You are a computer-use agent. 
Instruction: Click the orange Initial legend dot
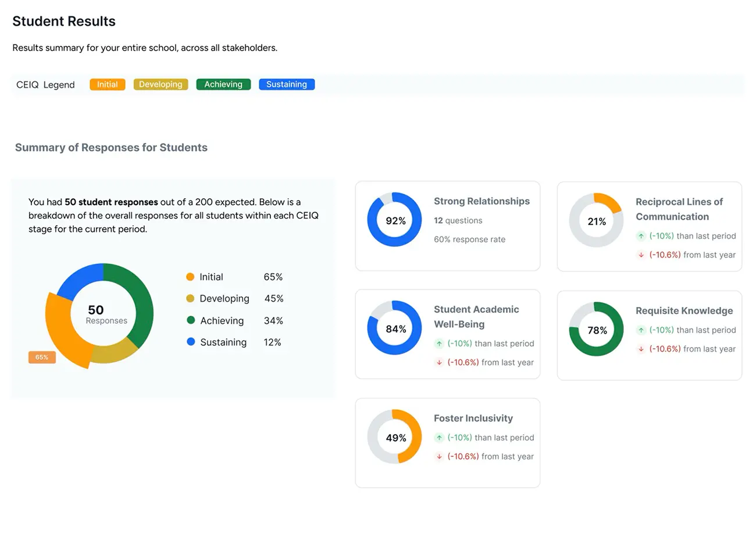[190, 277]
